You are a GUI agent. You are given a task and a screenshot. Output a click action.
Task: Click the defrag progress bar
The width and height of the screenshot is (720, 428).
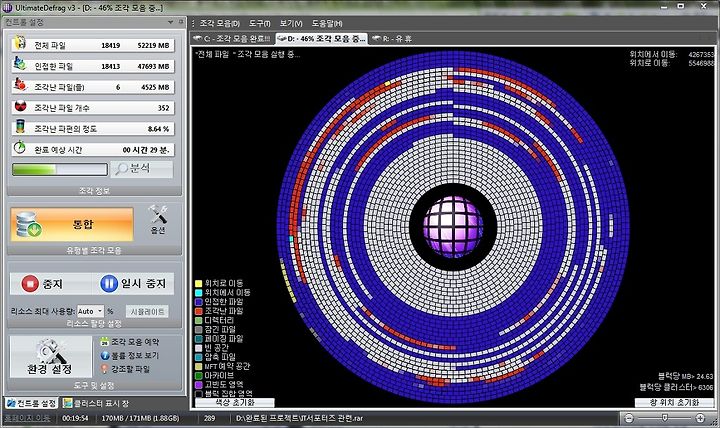[x=60, y=169]
